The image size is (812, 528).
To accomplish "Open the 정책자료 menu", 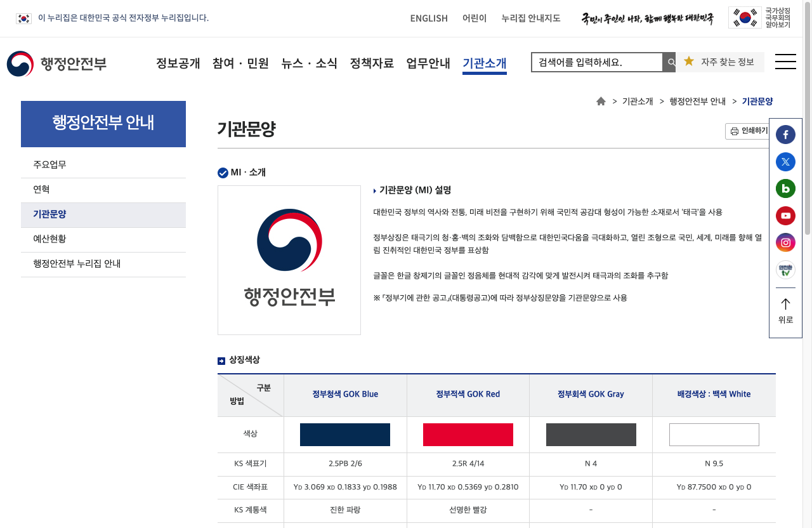I will tap(372, 63).
